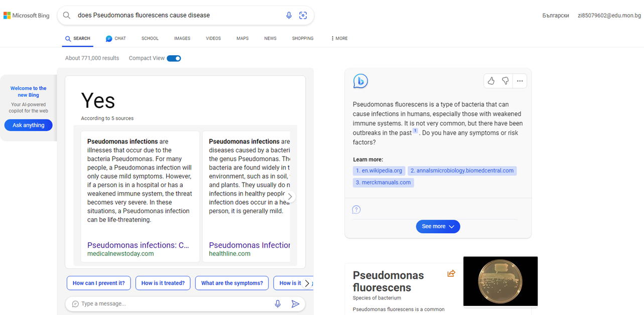This screenshot has width=644, height=315.
Task: Toggle the Compact View switch
Action: click(174, 58)
